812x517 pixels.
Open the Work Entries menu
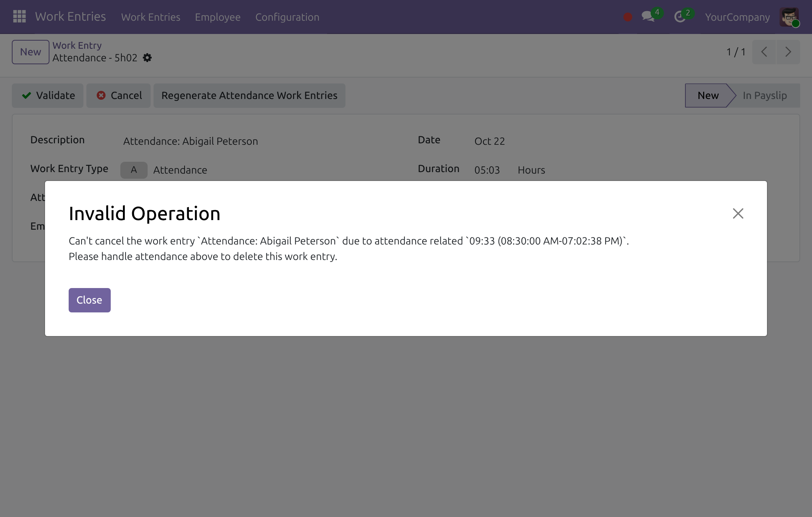pyautogui.click(x=151, y=17)
